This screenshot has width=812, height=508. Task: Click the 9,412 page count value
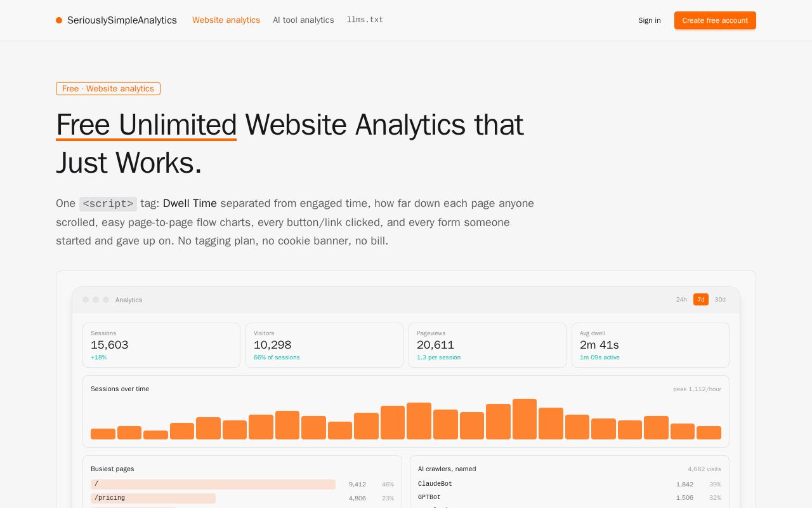357,484
